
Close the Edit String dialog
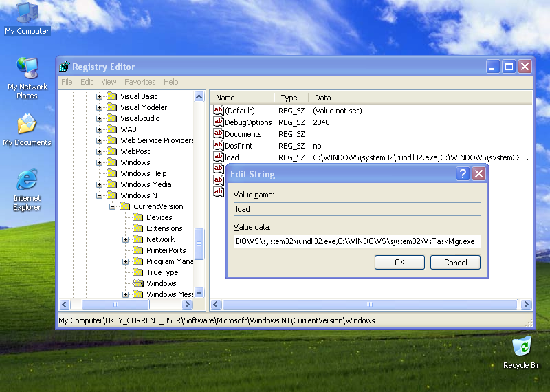tap(478, 173)
